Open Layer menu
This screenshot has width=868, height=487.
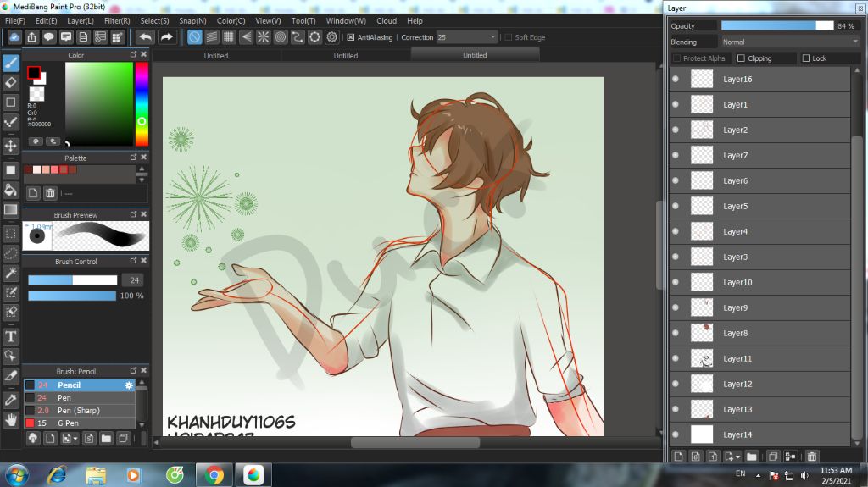tap(81, 20)
